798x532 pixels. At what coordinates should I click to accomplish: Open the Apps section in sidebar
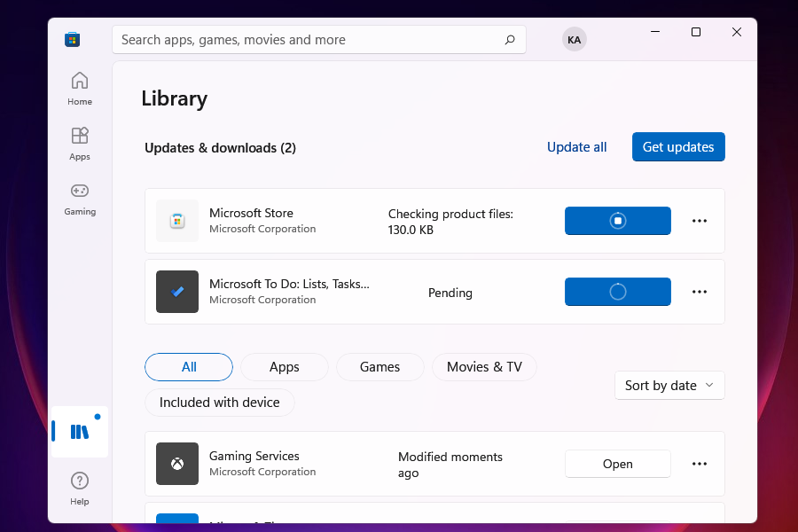(80, 144)
